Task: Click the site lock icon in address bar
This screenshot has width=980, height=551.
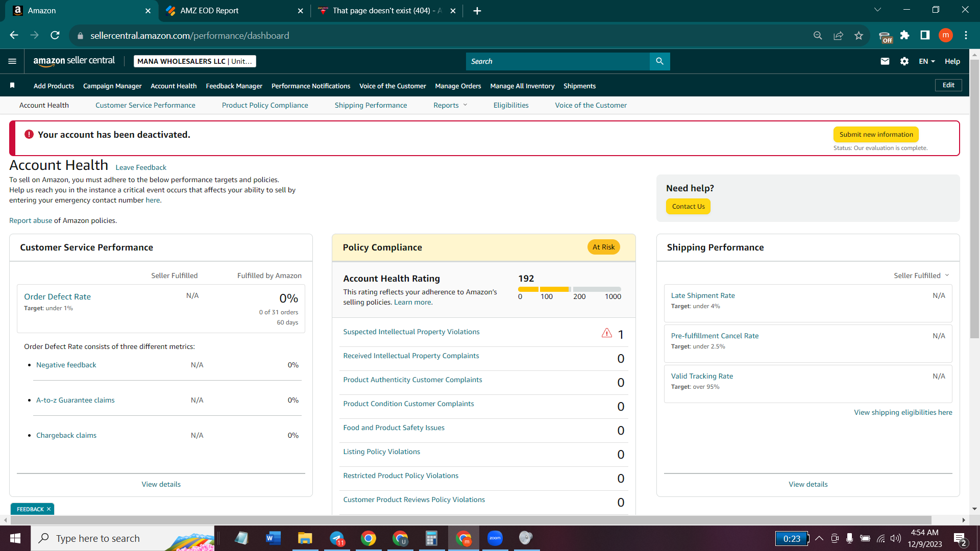Action: tap(80, 36)
